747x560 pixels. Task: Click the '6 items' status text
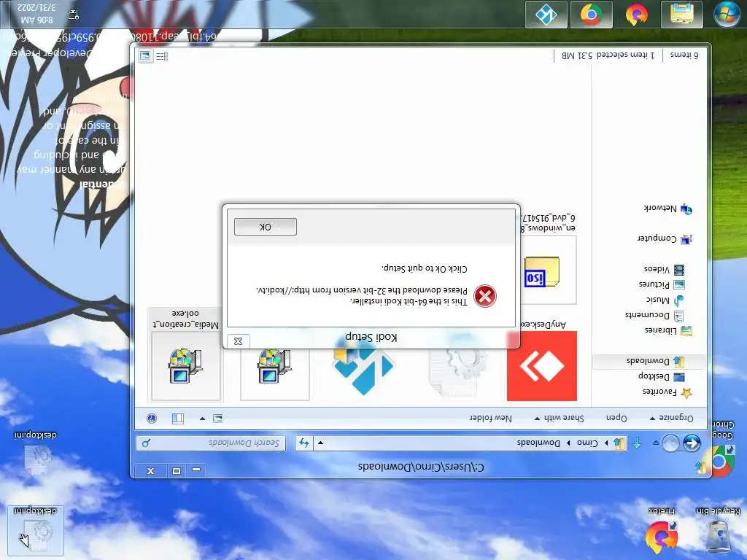pyautogui.click(x=684, y=55)
